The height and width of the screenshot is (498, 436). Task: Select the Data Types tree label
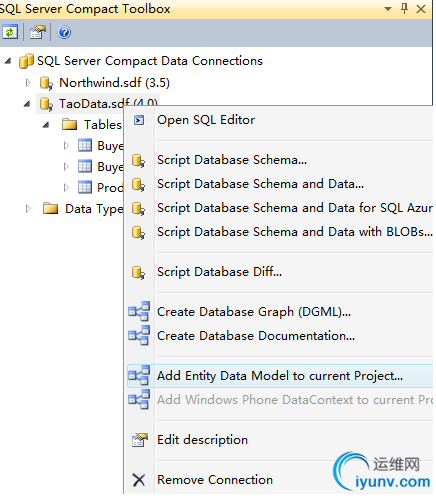94,209
